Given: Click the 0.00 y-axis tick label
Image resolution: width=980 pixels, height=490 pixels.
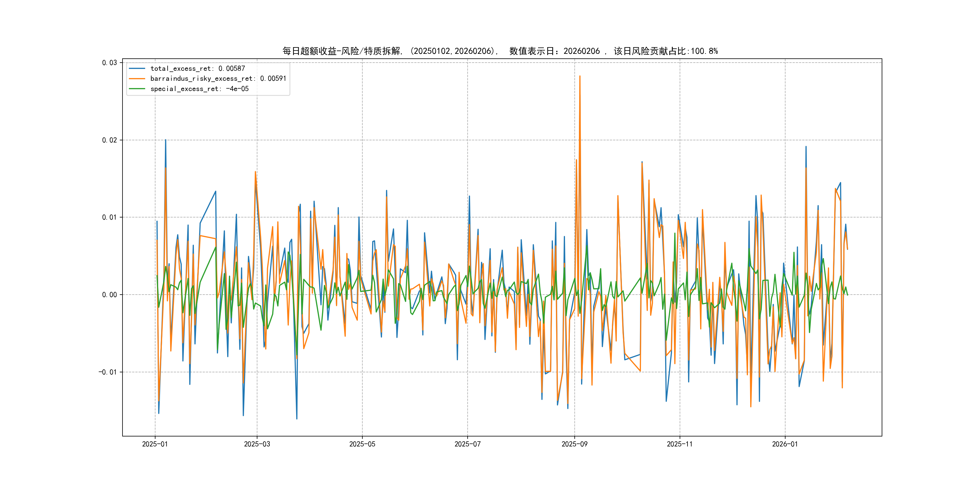Looking at the screenshot, I should tap(109, 295).
